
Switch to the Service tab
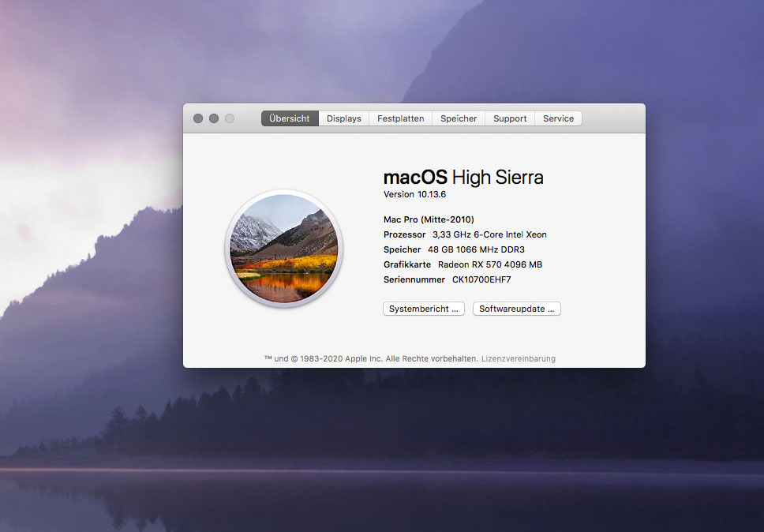click(558, 118)
